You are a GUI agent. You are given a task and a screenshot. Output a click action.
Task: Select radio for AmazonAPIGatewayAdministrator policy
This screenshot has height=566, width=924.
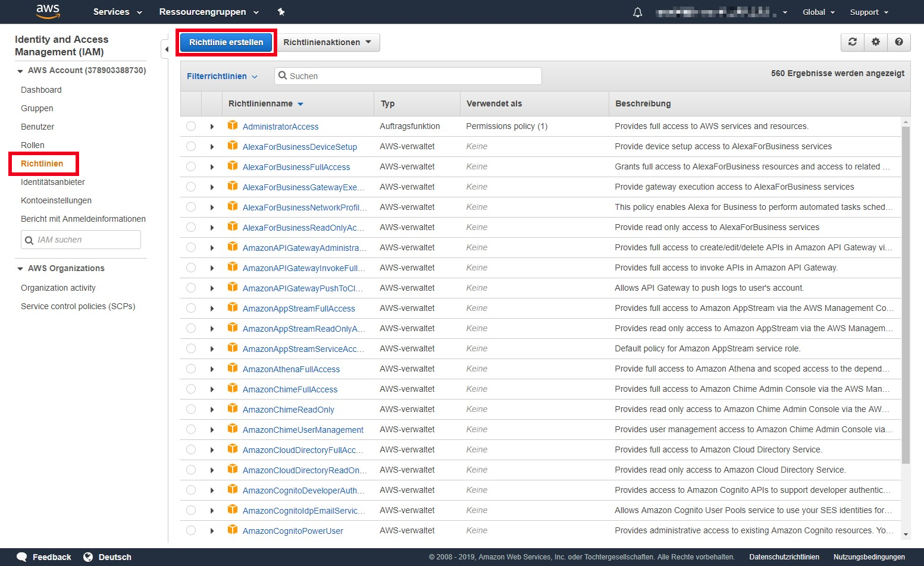pos(191,247)
